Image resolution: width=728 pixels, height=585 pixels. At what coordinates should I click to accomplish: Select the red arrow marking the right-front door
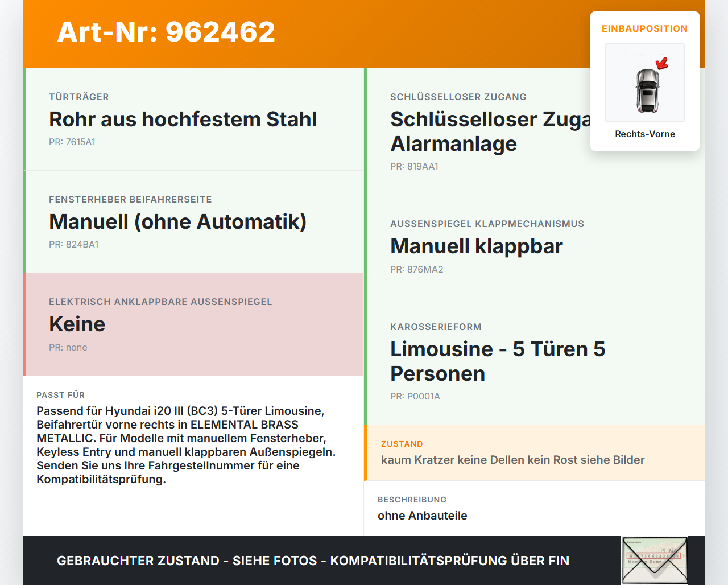tap(661, 64)
